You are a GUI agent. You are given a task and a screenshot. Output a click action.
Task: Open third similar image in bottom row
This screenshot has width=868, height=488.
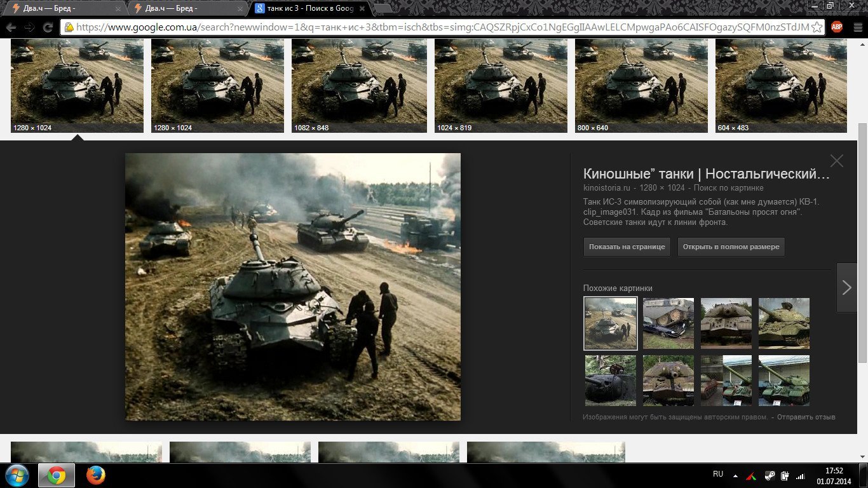(x=726, y=380)
